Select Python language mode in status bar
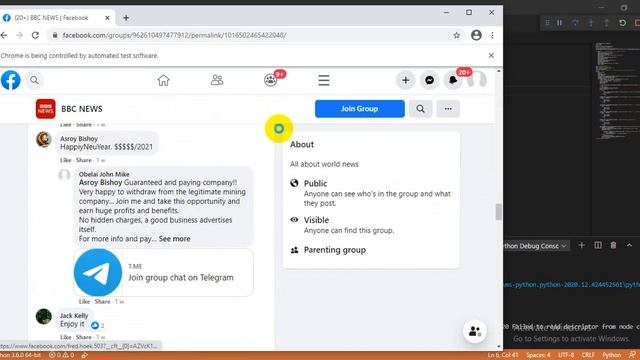 click(611, 355)
